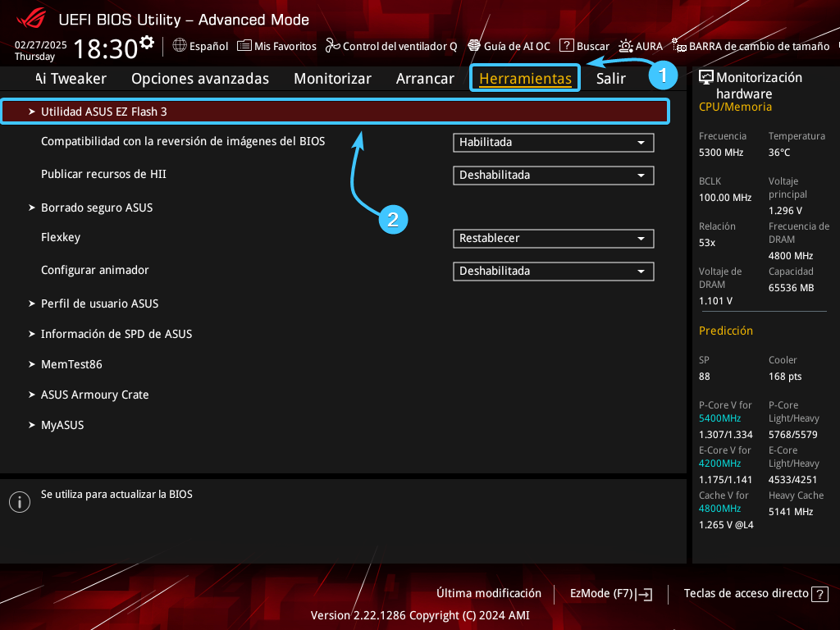Open the Configurar animador dropdown
This screenshot has height=630, width=840.
click(554, 271)
